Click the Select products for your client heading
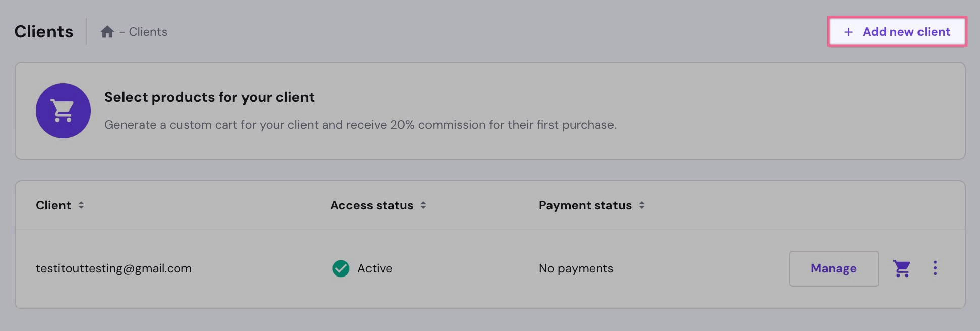This screenshot has width=980, height=331. pyautogui.click(x=209, y=97)
